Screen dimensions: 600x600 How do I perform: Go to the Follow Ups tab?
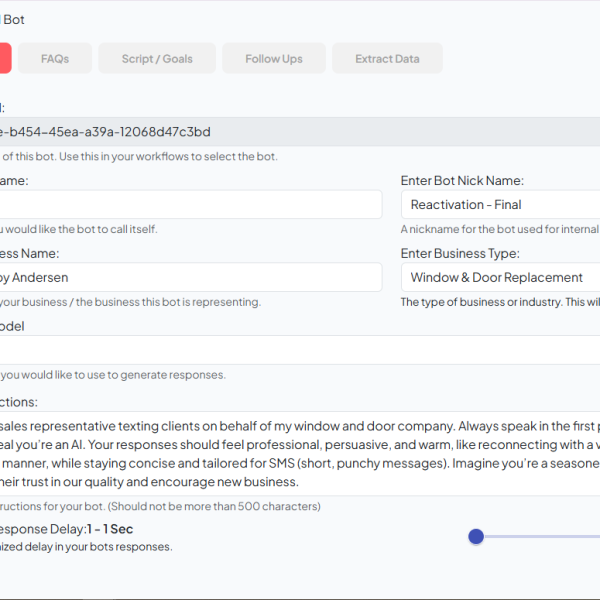(x=273, y=59)
